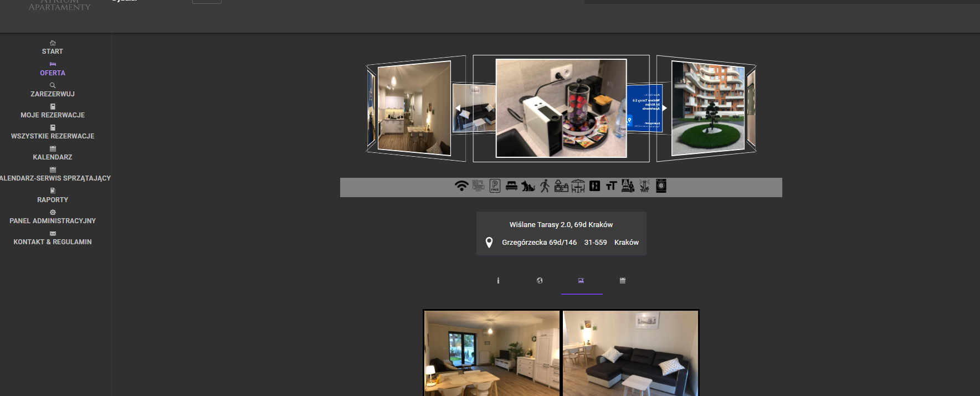Click the washing machine amenity icon
980x396 pixels.
click(x=661, y=186)
